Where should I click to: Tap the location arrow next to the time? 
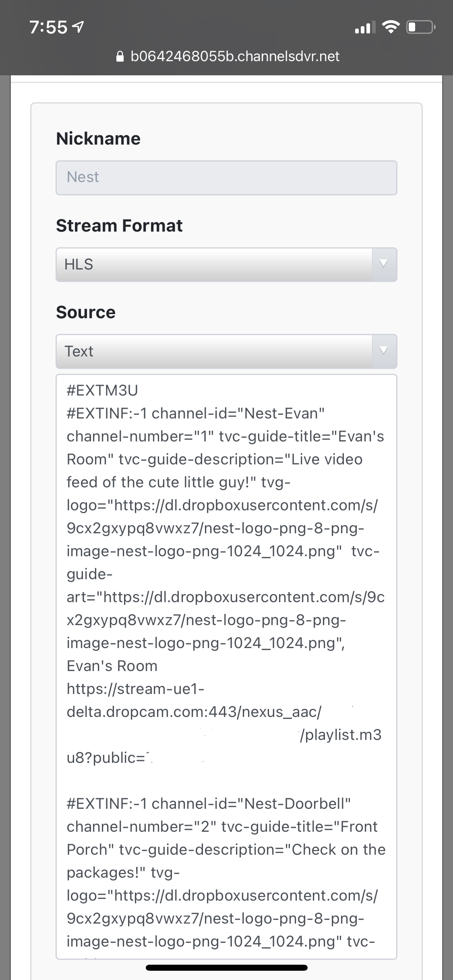[78, 27]
